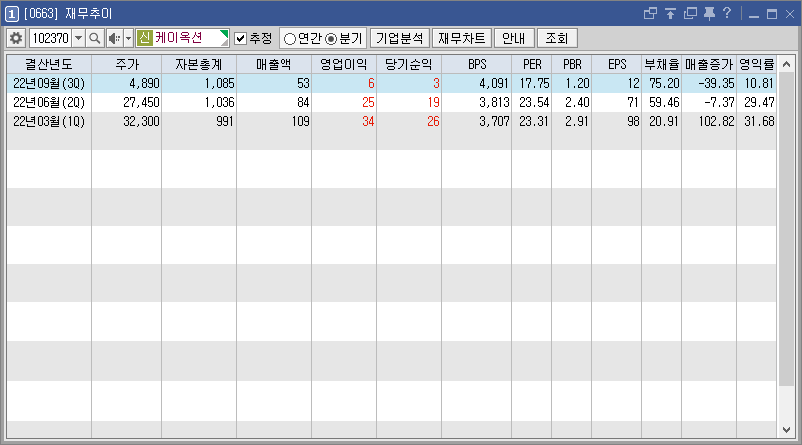Click the BPS column header

[x=477, y=64]
